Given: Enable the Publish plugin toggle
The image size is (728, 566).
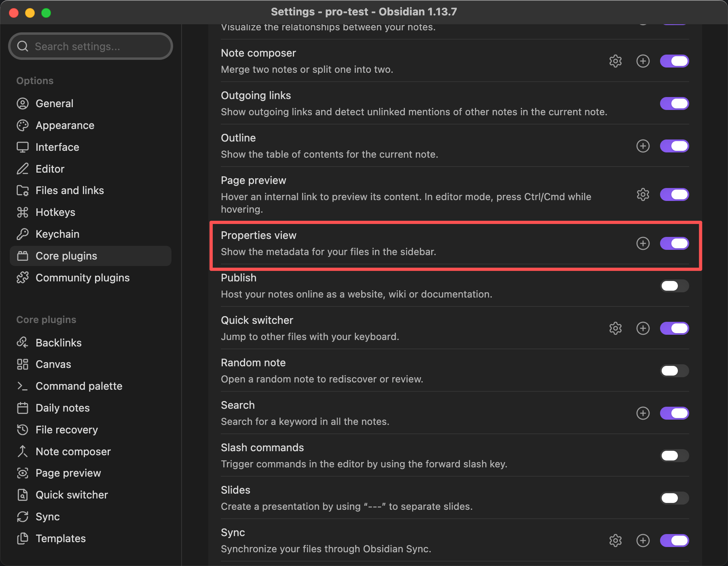Looking at the screenshot, I should 674,286.
